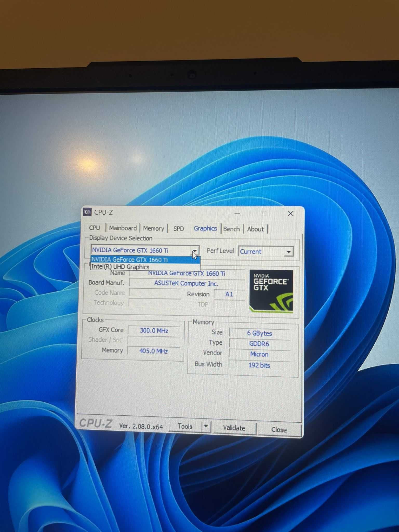
Task: Minimize the CPU-Z window
Action: pyautogui.click(x=237, y=213)
